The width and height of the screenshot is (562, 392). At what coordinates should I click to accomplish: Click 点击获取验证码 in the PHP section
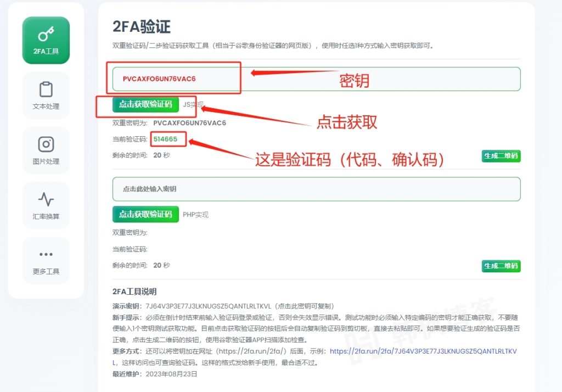click(145, 215)
